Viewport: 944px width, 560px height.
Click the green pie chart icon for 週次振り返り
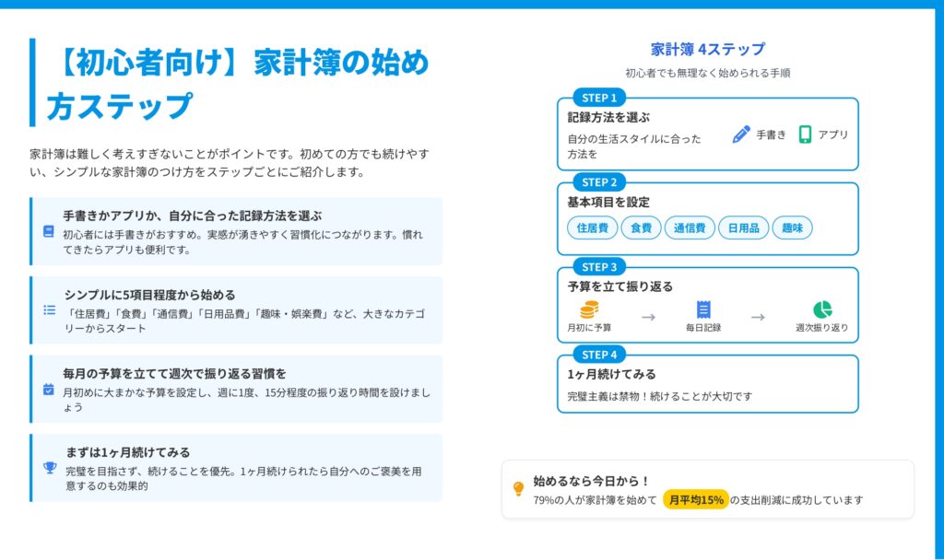click(822, 310)
